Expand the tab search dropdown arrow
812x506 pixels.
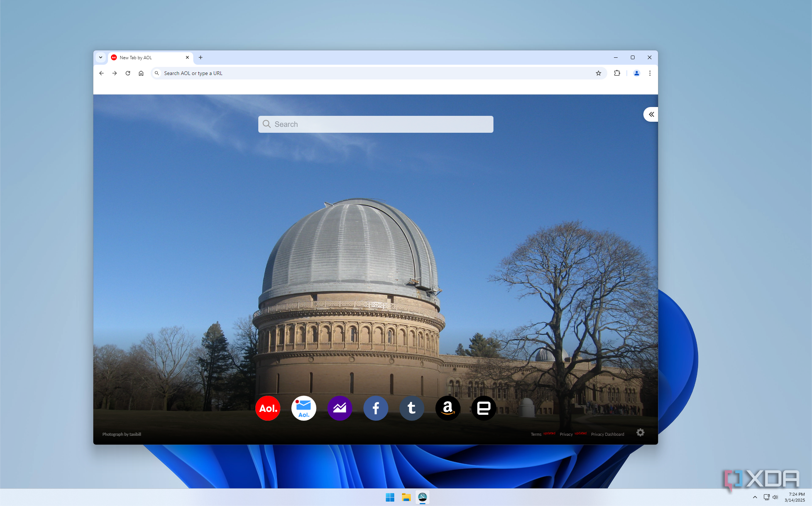[x=101, y=57]
